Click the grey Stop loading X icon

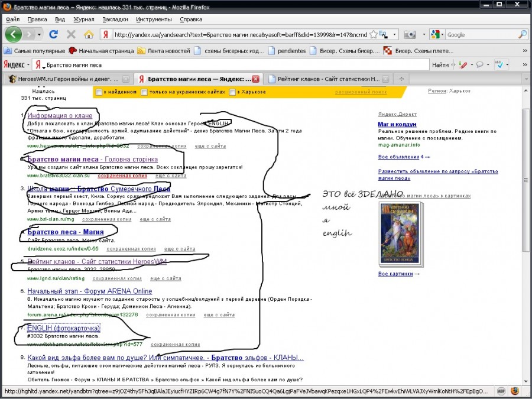pos(72,34)
